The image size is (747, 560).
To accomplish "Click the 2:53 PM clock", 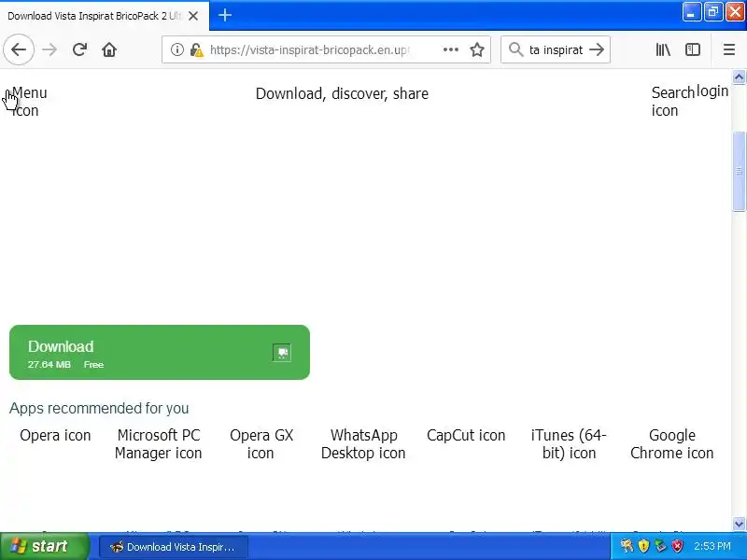I will [712, 546].
